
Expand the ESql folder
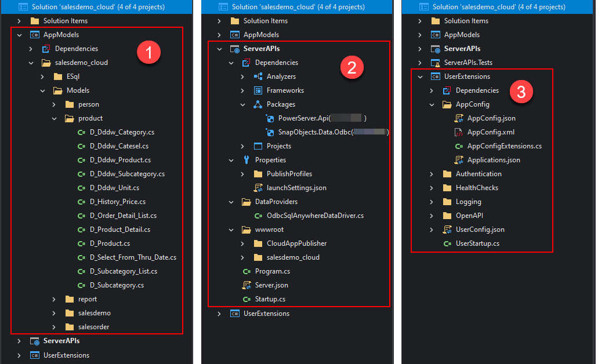coord(43,77)
